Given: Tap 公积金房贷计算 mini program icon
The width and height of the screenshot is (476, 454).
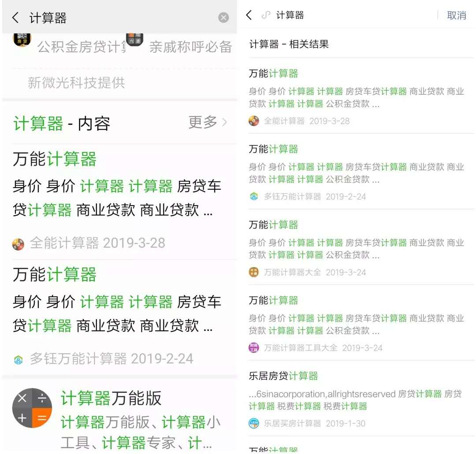Looking at the screenshot, I should click(x=22, y=40).
